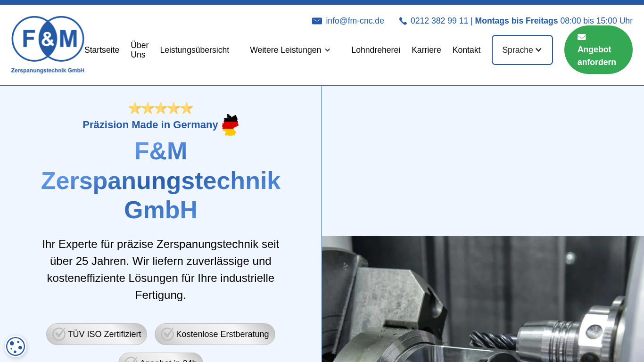Open the Kontakt page
Viewport: 644px width, 362px height.
point(466,50)
